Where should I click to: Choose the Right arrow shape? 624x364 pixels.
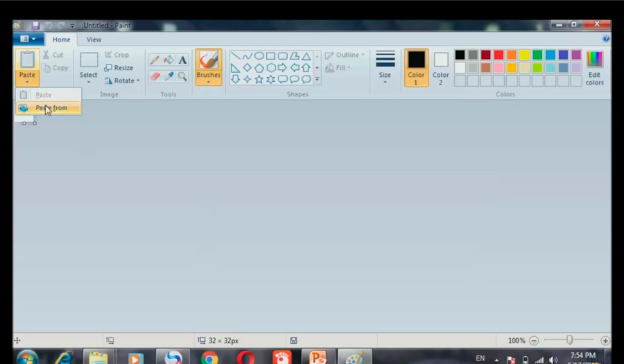(283, 68)
